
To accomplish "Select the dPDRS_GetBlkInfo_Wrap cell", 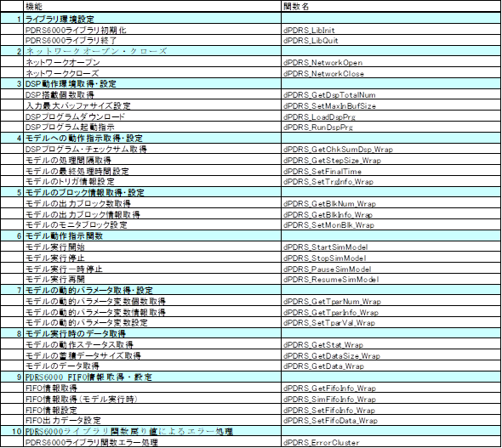I will click(391, 214).
